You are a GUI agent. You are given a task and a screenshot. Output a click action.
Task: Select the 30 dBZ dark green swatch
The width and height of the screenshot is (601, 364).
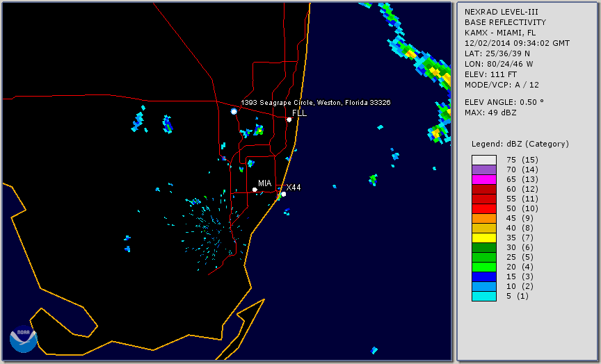[484, 247]
